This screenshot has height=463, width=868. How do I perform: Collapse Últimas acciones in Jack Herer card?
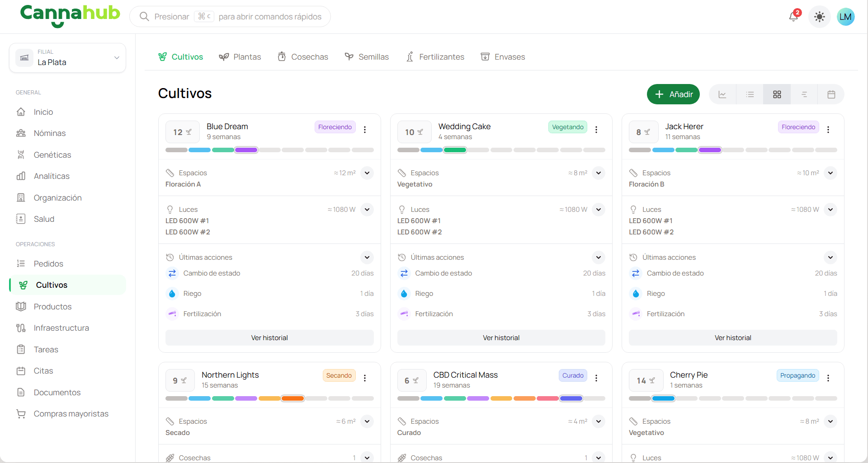coord(830,257)
